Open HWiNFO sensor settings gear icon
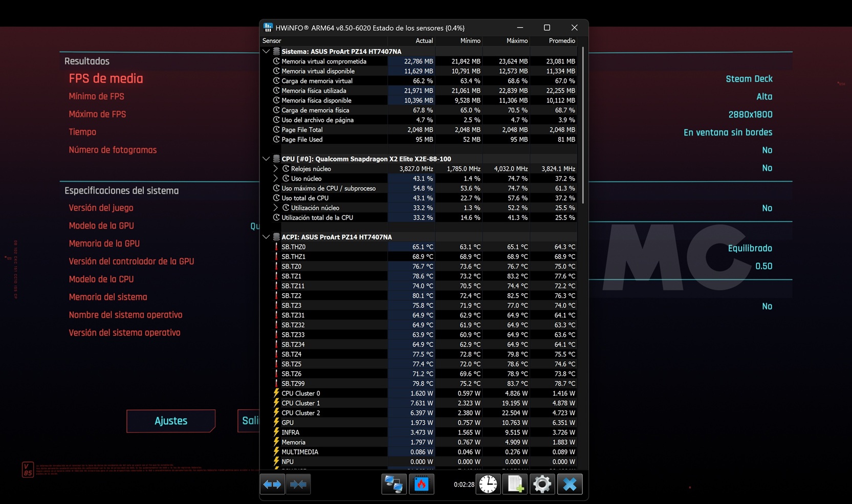852x504 pixels. 542,484
